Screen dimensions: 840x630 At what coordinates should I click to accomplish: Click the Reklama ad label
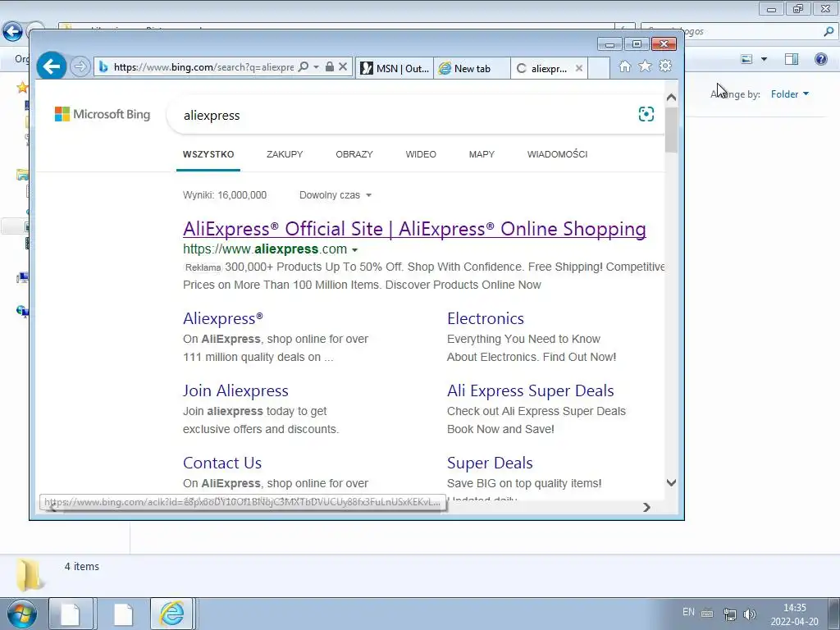[203, 267]
